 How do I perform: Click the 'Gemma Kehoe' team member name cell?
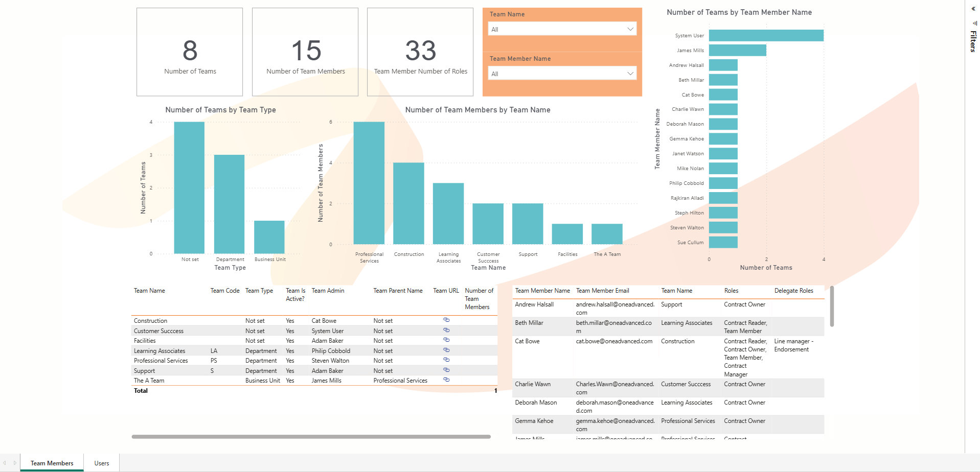534,421
